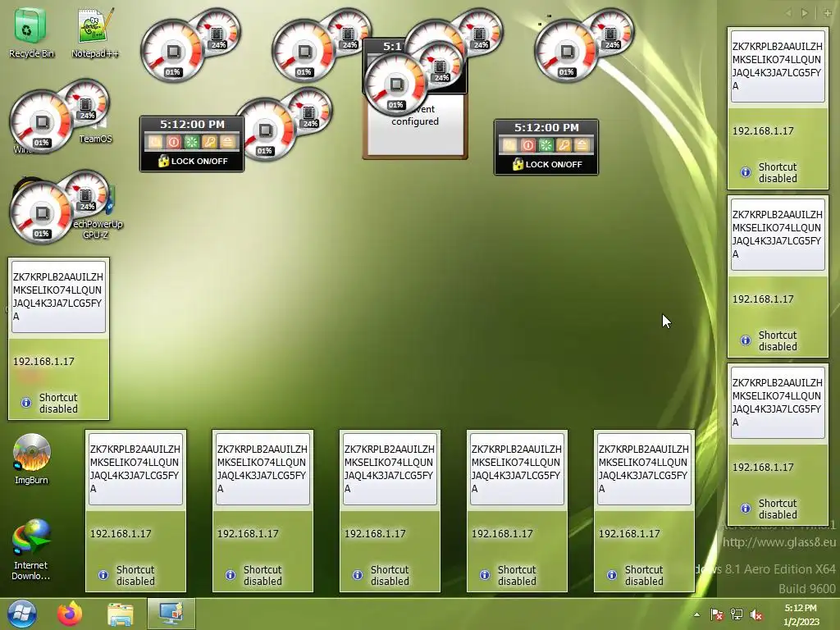Image resolution: width=840 pixels, height=630 pixels.
Task: Add a gadget with the sidebar plus button
Action: [x=828, y=13]
